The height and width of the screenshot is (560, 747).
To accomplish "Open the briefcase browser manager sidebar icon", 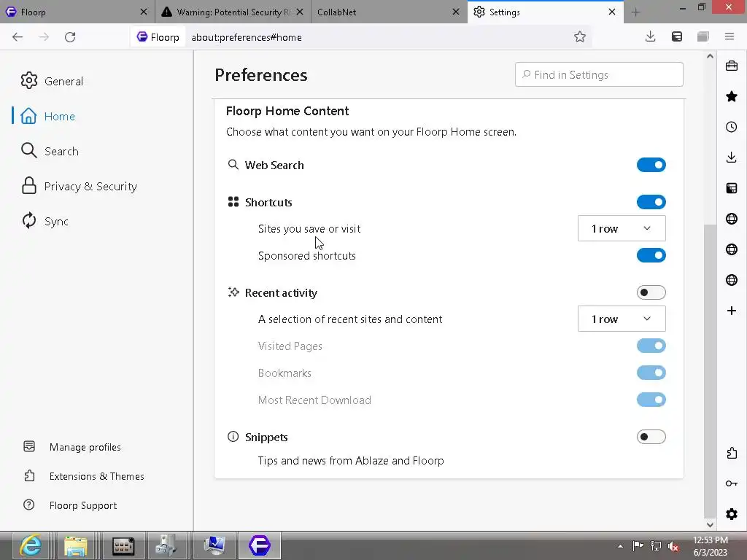I will pyautogui.click(x=732, y=66).
